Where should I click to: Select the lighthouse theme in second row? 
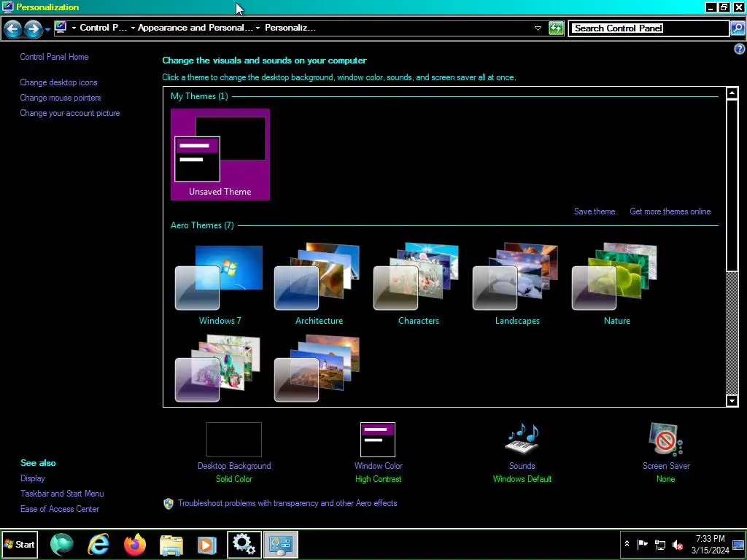(317, 369)
